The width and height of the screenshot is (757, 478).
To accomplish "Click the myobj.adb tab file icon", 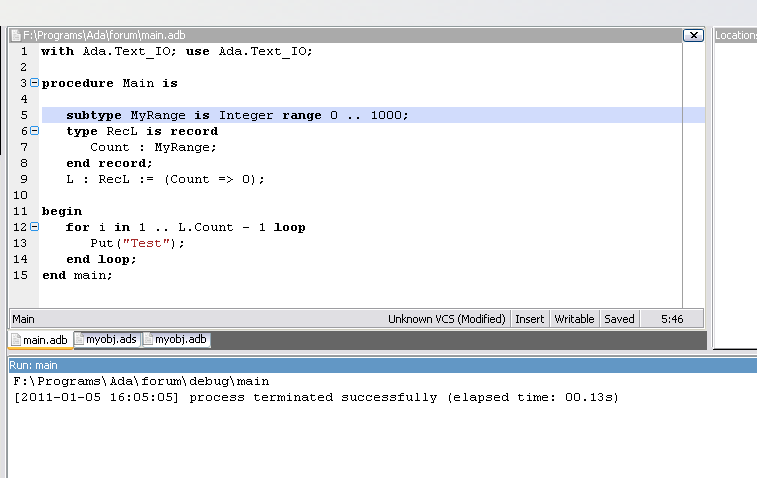I will click(148, 340).
